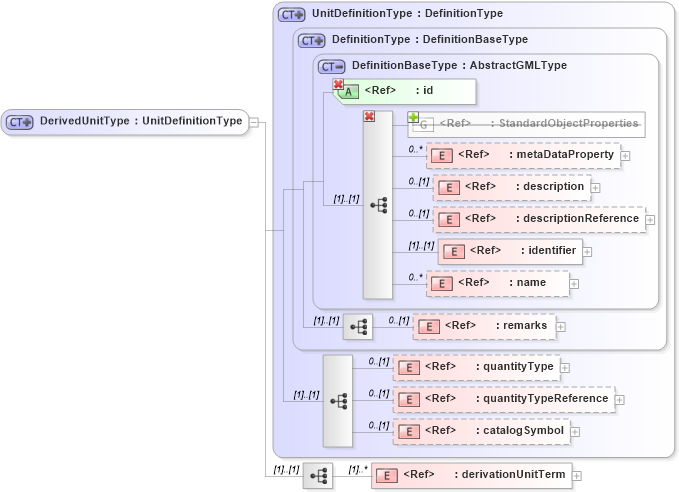Click E icon of quantityTypeReference
Screen dimensions: 679x492
click(x=409, y=400)
